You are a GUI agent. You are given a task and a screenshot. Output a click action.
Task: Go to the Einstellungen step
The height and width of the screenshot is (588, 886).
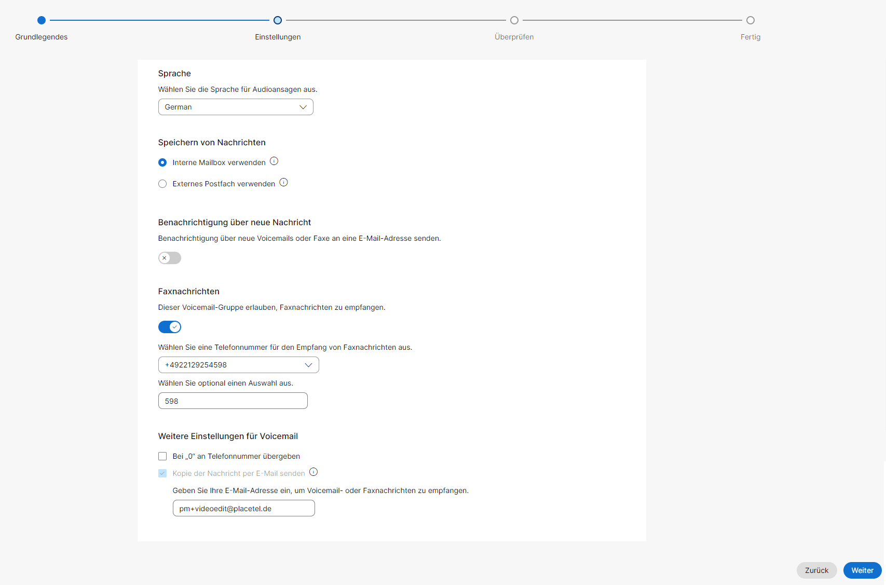point(278,20)
